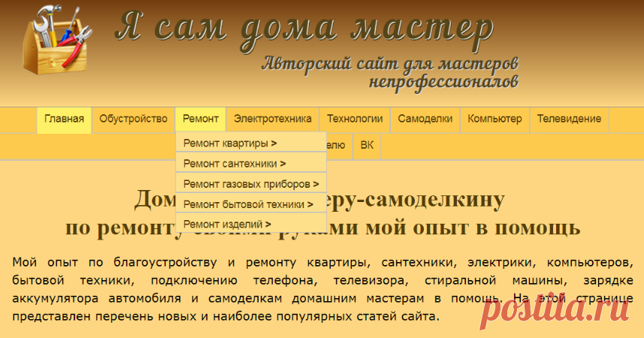Select the Компьютер menu item
This screenshot has width=644, height=338.
pyautogui.click(x=494, y=119)
